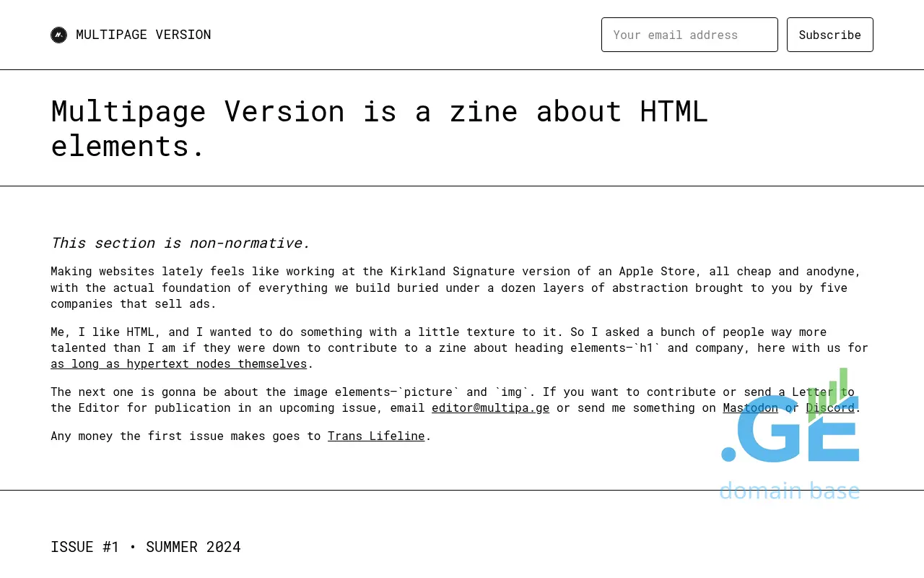Click the round Multipage Version logo icon

click(x=58, y=35)
